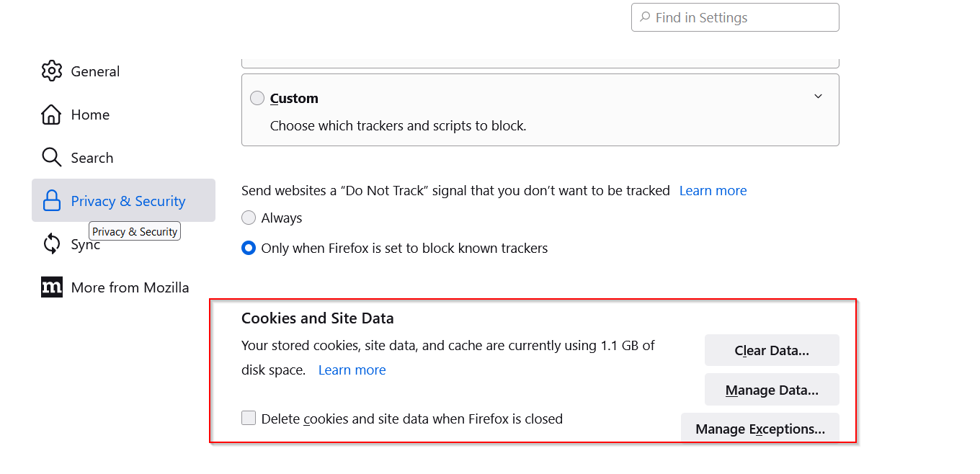Open the More from Mozilla section
The height and width of the screenshot is (474, 980).
pos(130,287)
